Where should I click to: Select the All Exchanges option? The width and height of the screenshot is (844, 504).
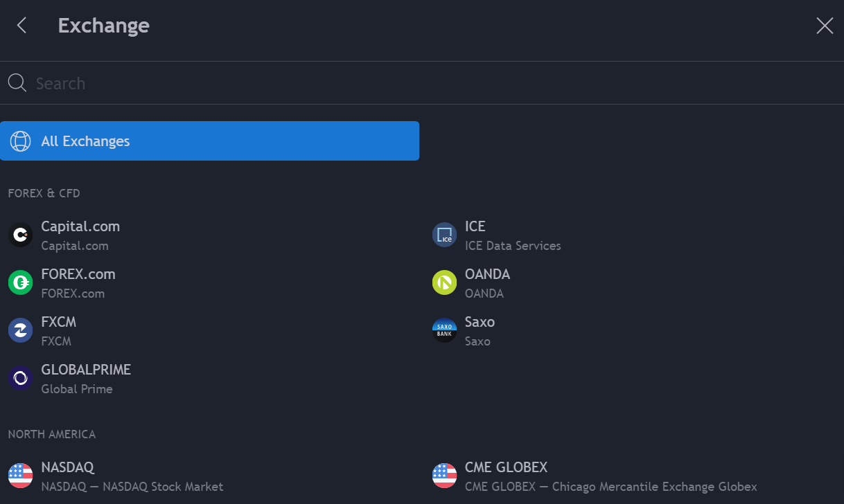pyautogui.click(x=209, y=141)
